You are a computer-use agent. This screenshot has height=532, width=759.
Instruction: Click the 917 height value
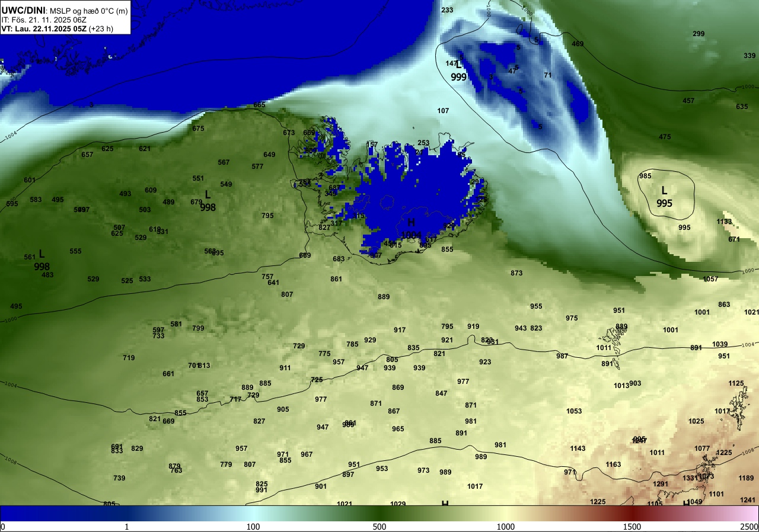pos(400,330)
